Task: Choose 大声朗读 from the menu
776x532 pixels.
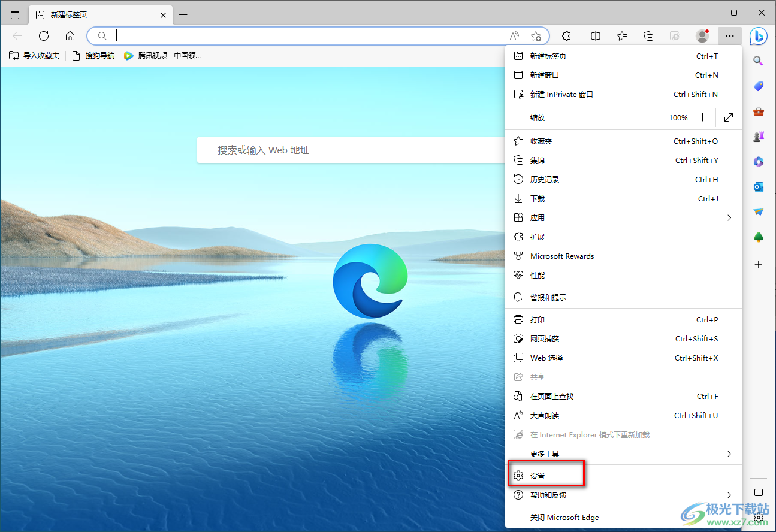Action: click(623, 415)
